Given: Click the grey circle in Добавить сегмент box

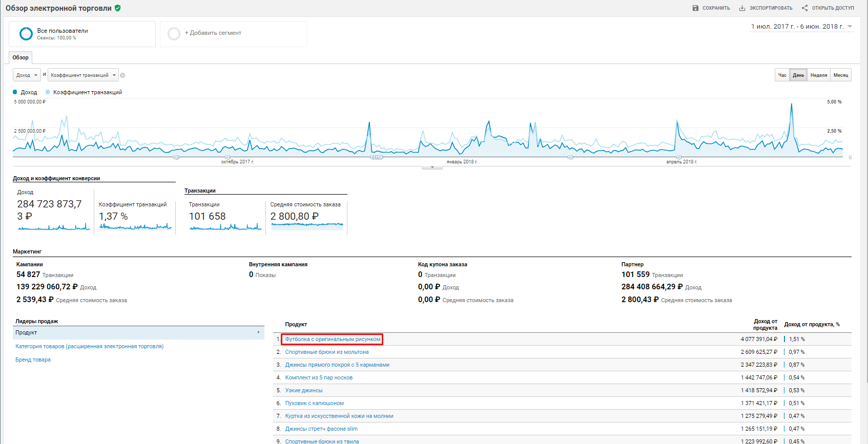Looking at the screenshot, I should [174, 34].
